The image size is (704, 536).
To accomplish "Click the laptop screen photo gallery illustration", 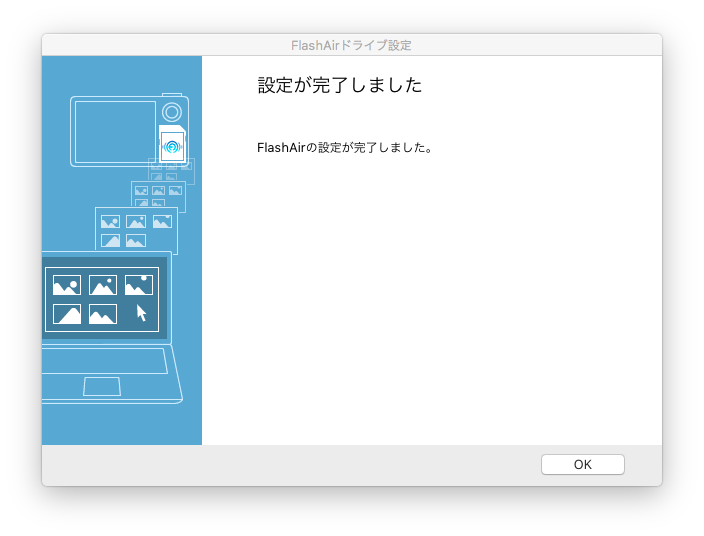I will pyautogui.click(x=102, y=299).
